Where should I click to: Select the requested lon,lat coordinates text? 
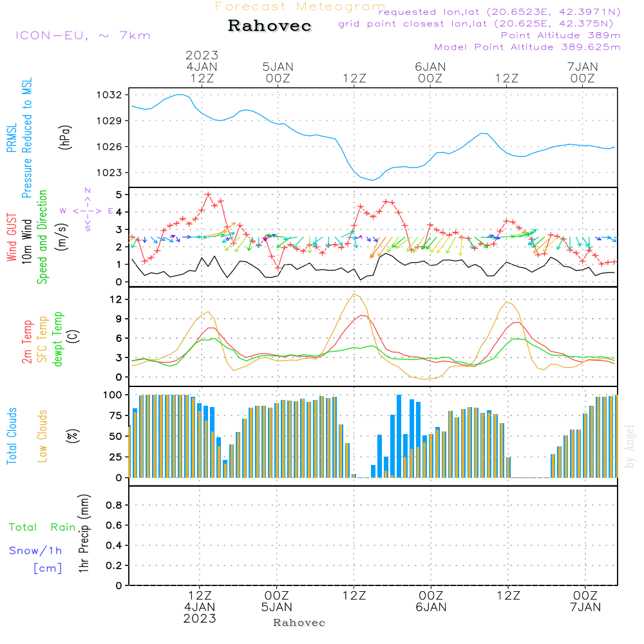point(500,12)
